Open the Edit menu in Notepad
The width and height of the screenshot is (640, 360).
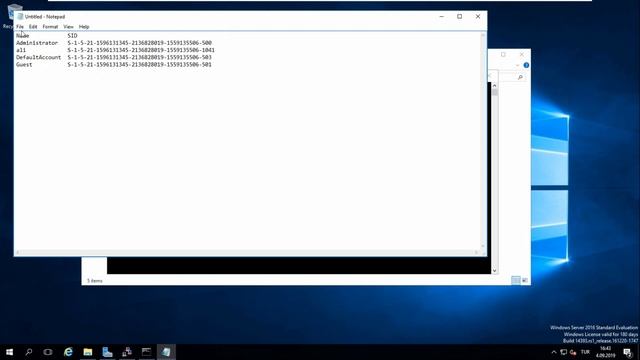pos(33,27)
